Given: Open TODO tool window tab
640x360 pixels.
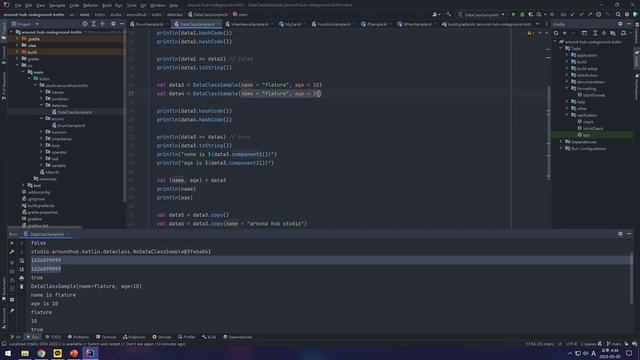Looking at the screenshot, I should point(53,337).
